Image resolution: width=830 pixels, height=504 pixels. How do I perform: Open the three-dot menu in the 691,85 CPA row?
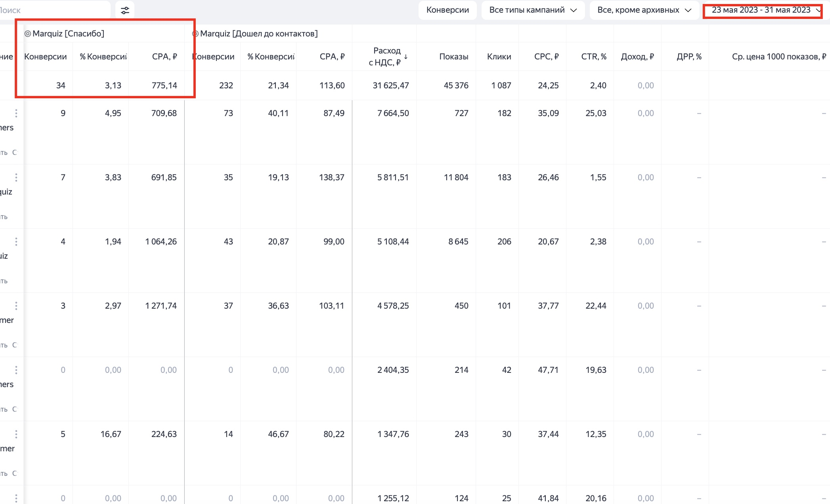coord(16,178)
